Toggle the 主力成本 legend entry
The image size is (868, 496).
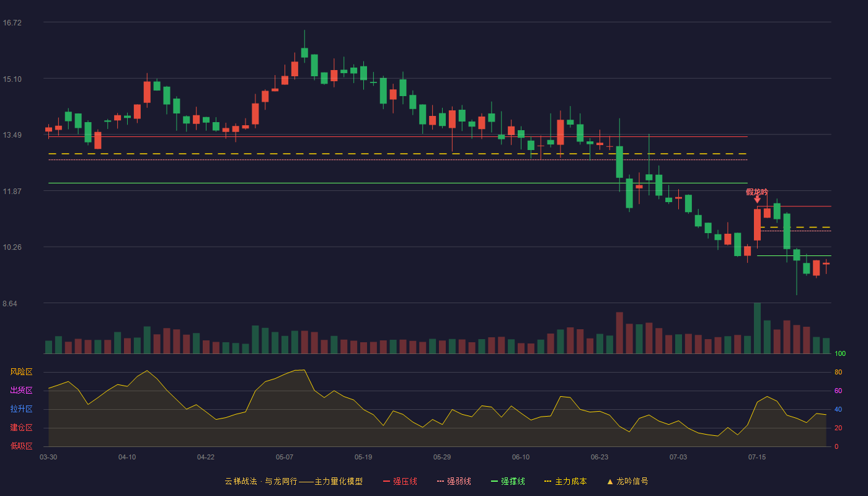pos(565,481)
